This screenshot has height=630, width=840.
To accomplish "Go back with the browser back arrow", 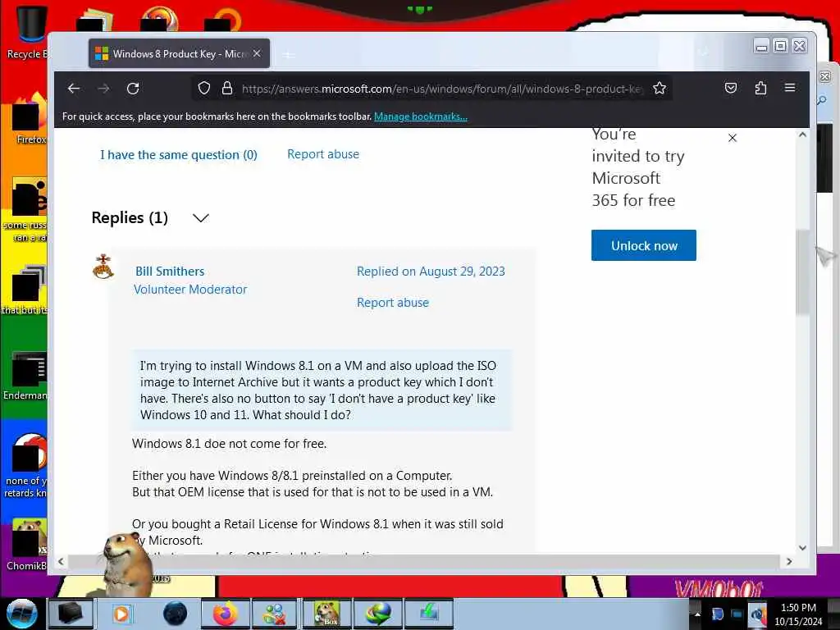I will pyautogui.click(x=73, y=89).
